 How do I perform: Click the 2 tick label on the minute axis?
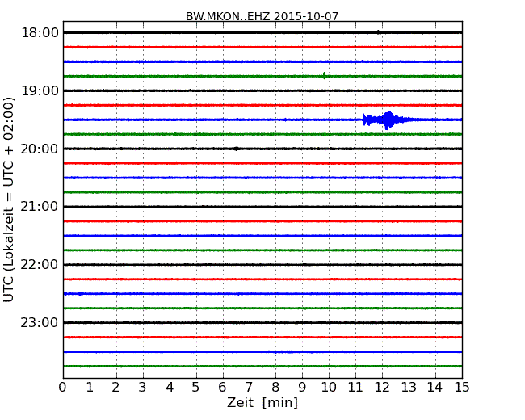point(115,388)
